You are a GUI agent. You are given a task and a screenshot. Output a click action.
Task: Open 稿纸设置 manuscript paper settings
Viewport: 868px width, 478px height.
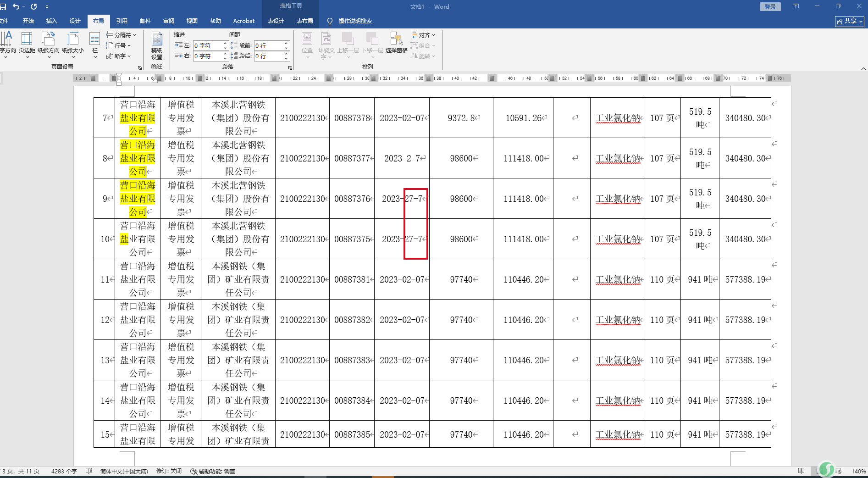(x=157, y=46)
